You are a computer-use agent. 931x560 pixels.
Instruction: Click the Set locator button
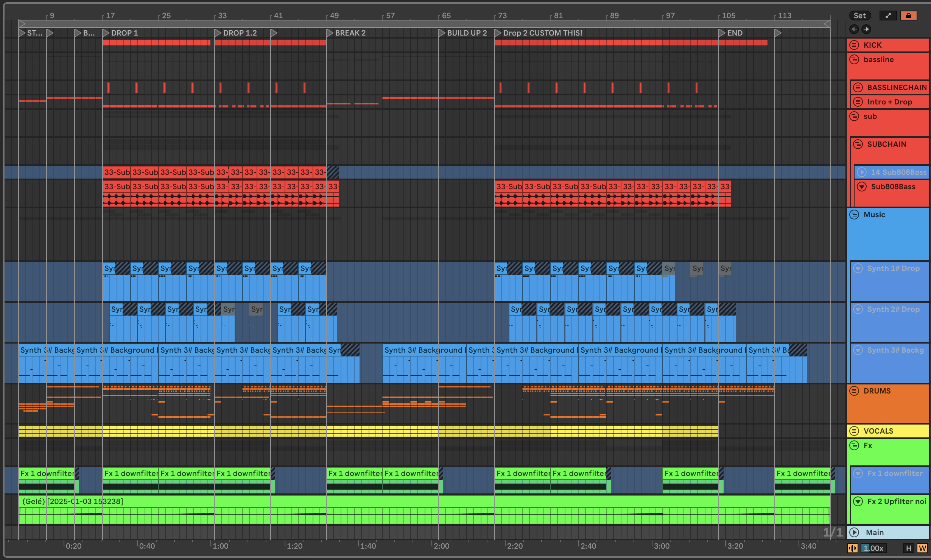(x=859, y=16)
